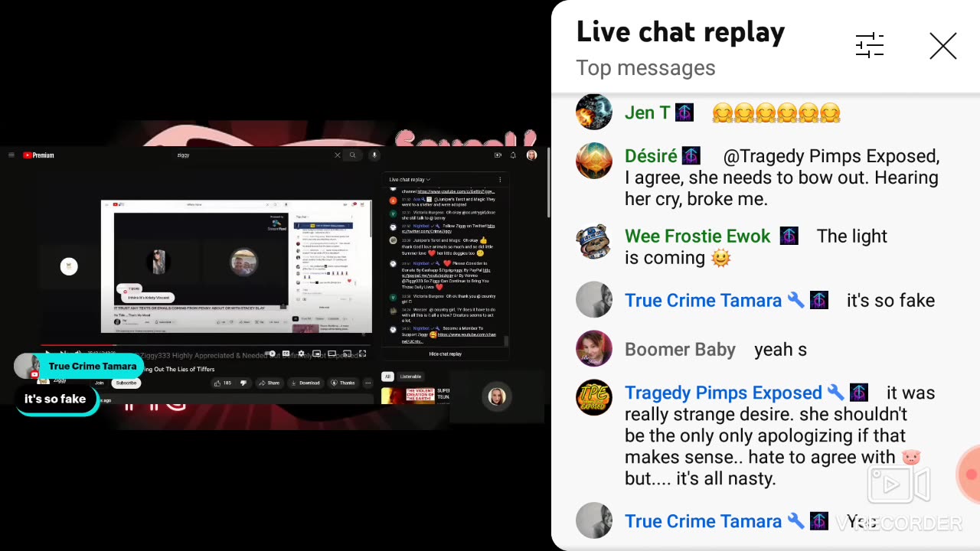Open the YouTube notifications bell
This screenshot has height=551, width=980.
[x=513, y=155]
